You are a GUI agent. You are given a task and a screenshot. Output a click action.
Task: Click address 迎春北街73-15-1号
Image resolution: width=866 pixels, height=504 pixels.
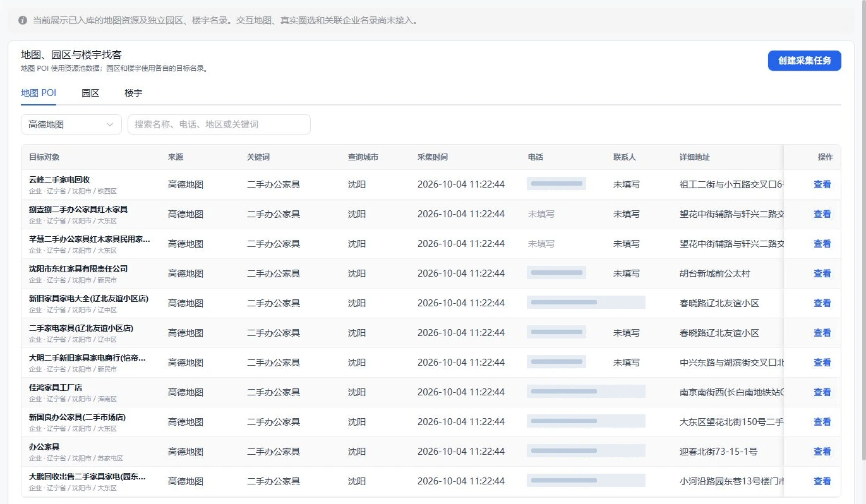click(719, 452)
